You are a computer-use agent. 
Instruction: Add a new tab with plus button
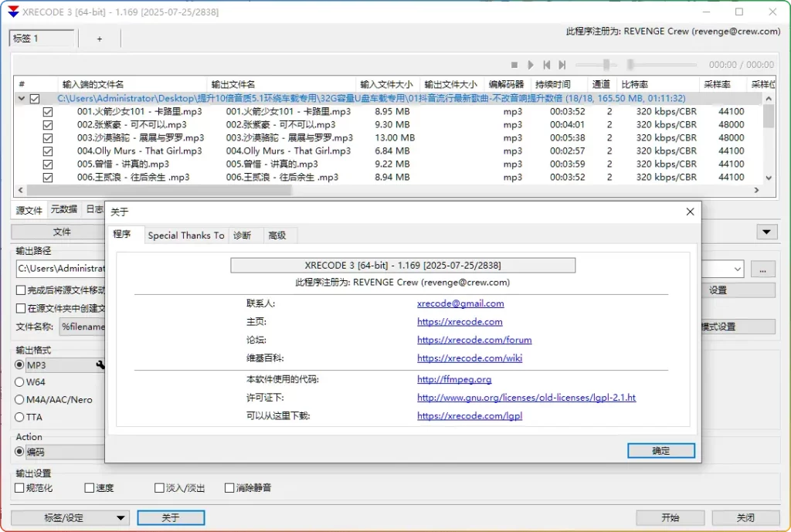point(100,39)
